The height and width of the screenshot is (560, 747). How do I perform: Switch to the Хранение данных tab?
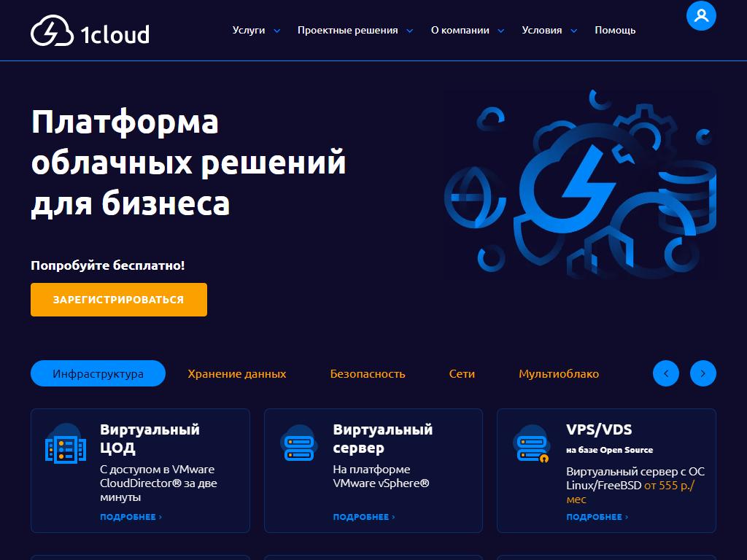(x=236, y=373)
